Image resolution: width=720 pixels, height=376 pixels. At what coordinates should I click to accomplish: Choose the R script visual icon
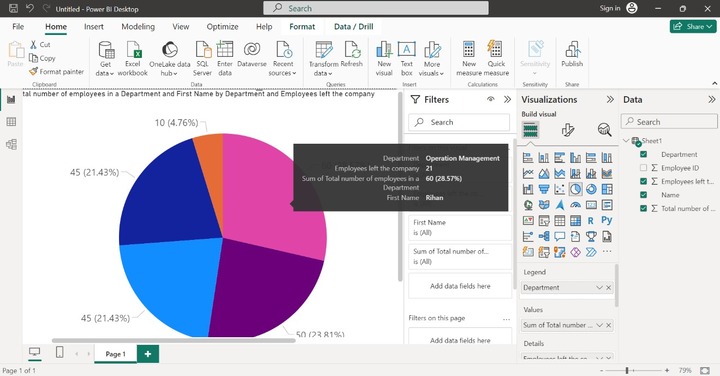[x=591, y=221]
